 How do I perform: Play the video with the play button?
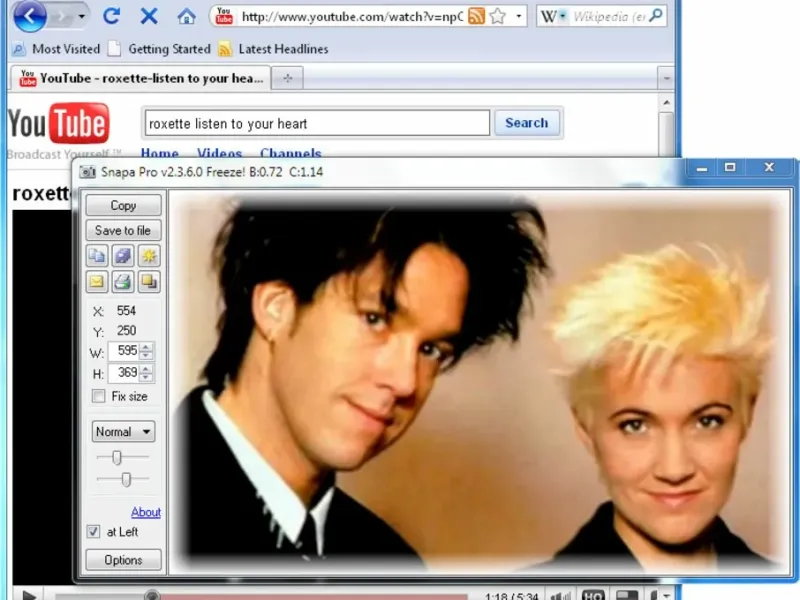29,595
